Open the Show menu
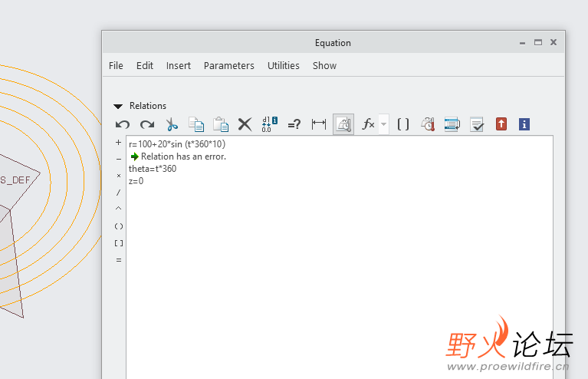This screenshot has width=588, height=379. click(x=325, y=66)
